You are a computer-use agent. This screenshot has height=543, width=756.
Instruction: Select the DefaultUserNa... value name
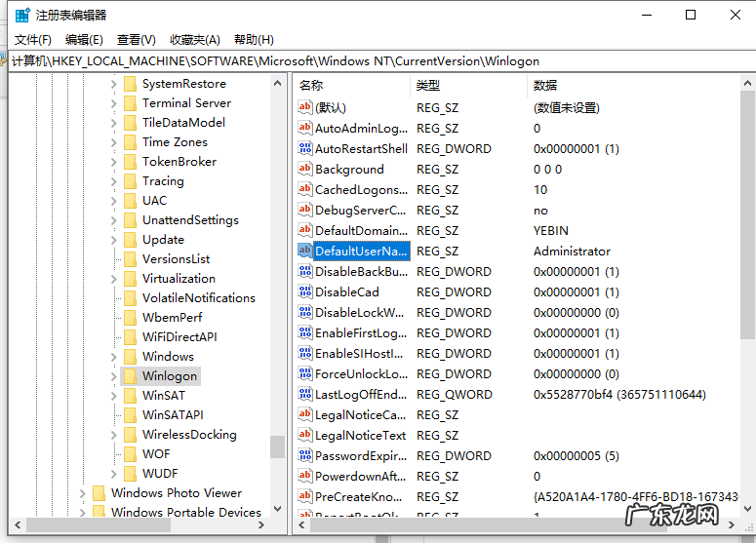(362, 251)
